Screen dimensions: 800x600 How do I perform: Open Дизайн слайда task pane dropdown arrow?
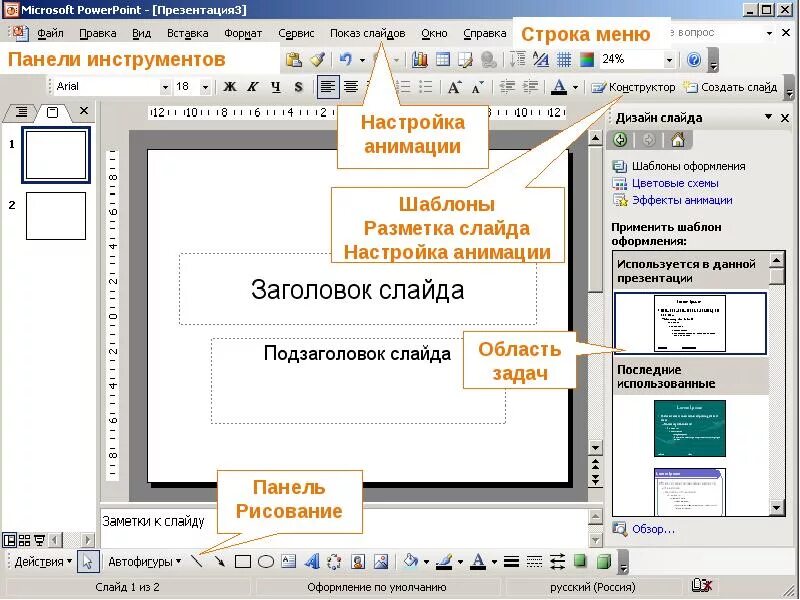click(x=768, y=117)
